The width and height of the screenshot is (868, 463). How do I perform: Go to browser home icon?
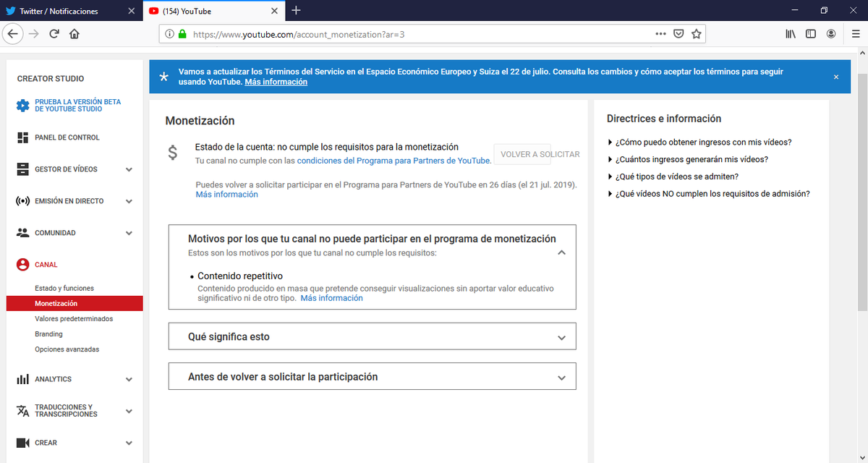tap(74, 34)
